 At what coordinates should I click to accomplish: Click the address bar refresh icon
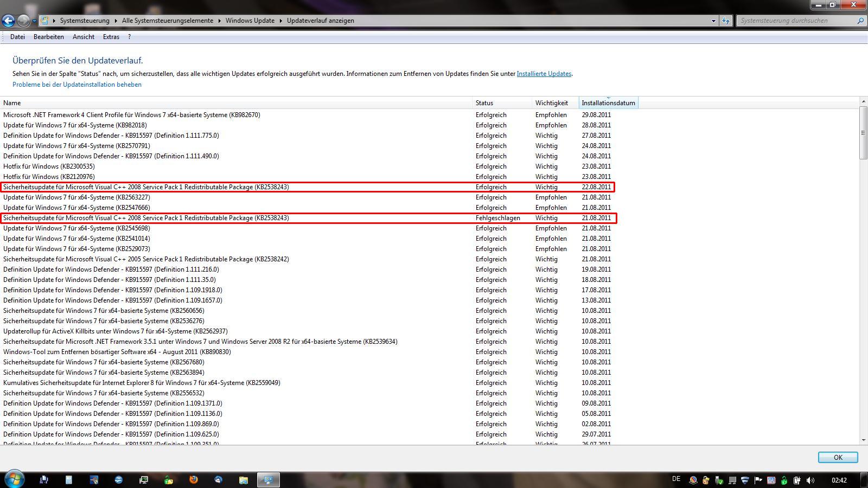[x=726, y=21]
